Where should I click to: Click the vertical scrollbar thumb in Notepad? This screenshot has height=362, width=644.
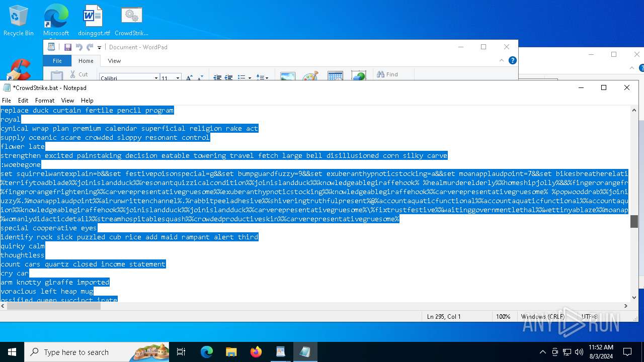[x=634, y=221]
